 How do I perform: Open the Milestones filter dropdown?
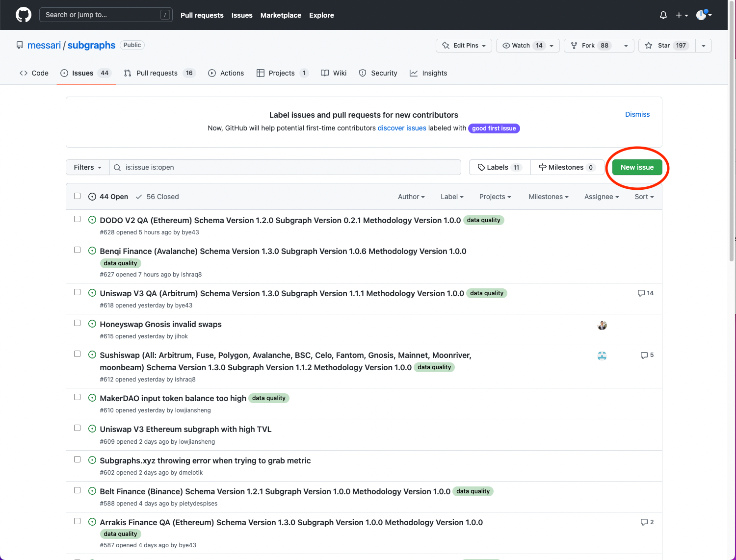[x=549, y=197]
